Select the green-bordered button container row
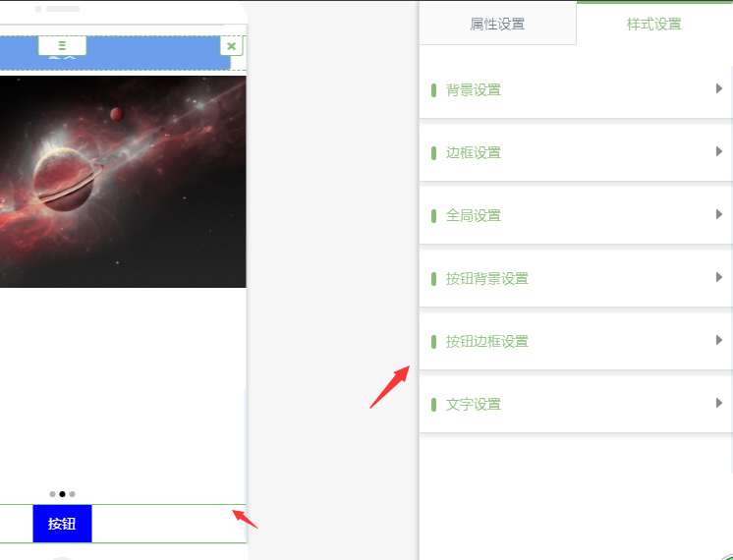The height and width of the screenshot is (560, 733). [123, 524]
